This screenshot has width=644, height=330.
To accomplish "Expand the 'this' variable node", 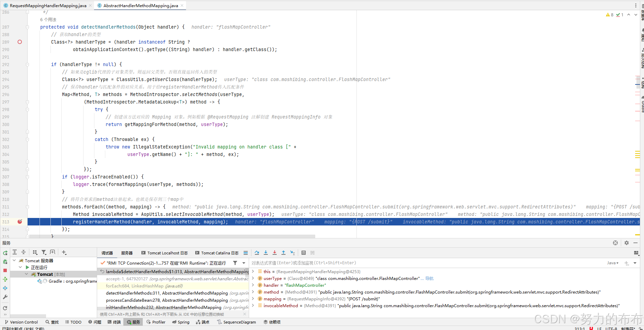I will (x=253, y=271).
